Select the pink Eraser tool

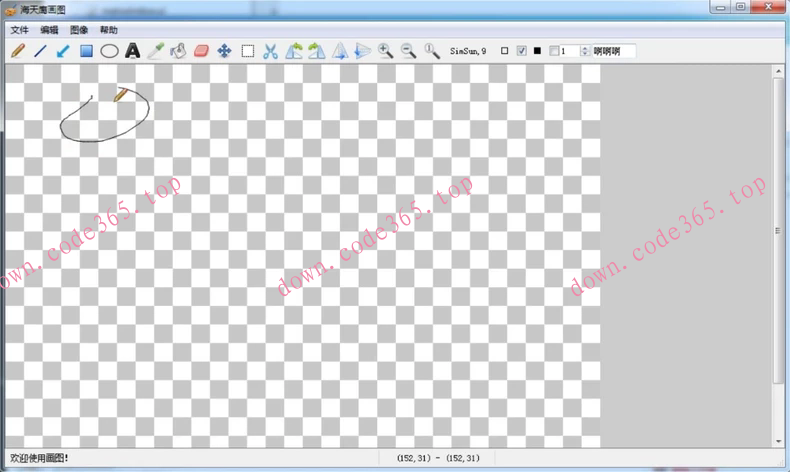point(202,51)
